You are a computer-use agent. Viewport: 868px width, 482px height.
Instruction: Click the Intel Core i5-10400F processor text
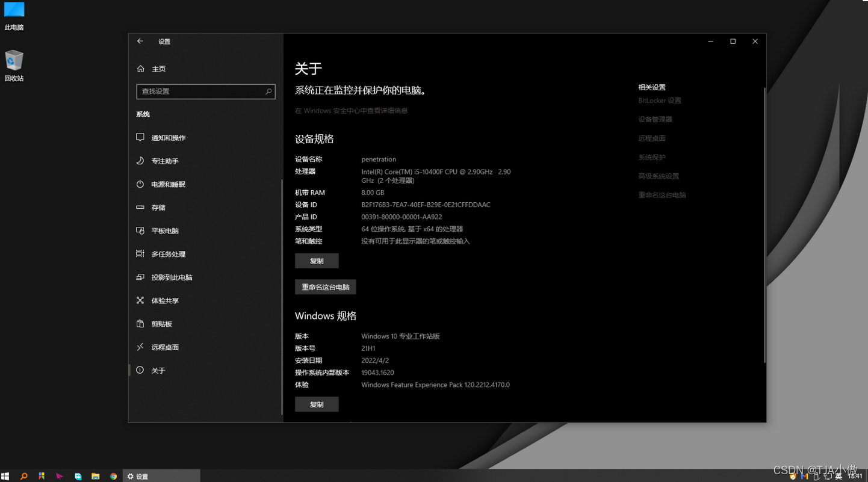[x=436, y=176]
